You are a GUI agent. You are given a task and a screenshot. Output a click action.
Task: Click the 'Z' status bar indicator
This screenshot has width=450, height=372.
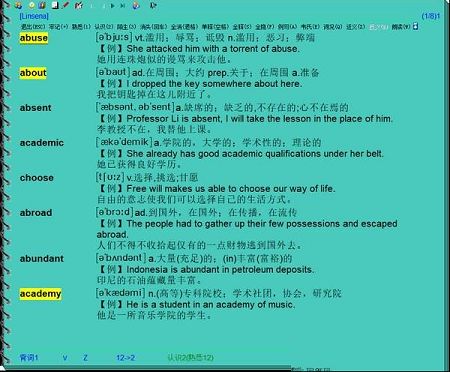coord(85,358)
